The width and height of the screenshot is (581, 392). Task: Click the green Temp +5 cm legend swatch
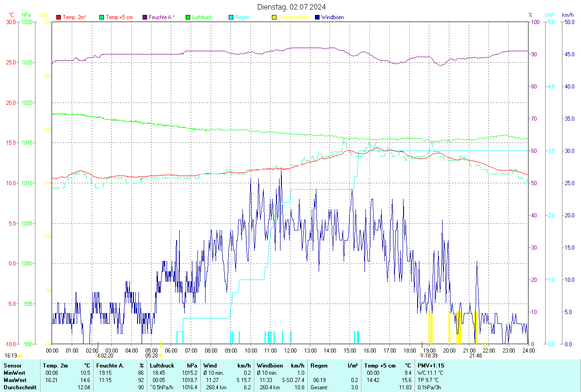[102, 17]
